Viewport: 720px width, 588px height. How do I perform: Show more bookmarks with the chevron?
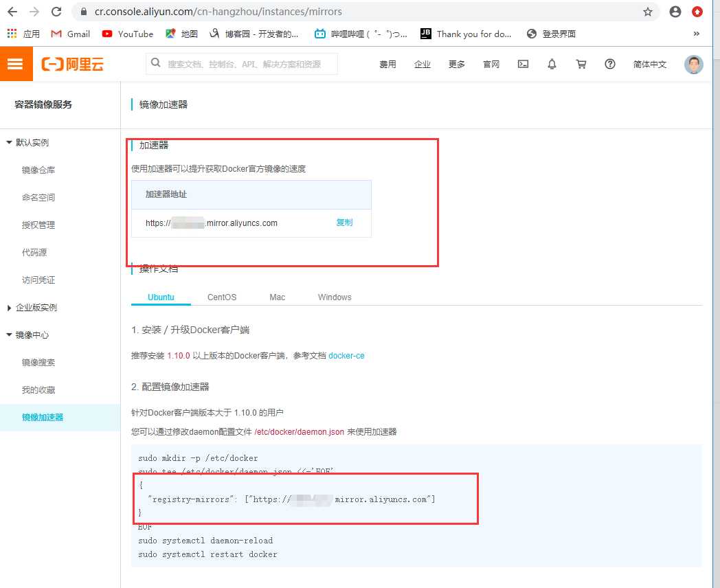[x=696, y=34]
